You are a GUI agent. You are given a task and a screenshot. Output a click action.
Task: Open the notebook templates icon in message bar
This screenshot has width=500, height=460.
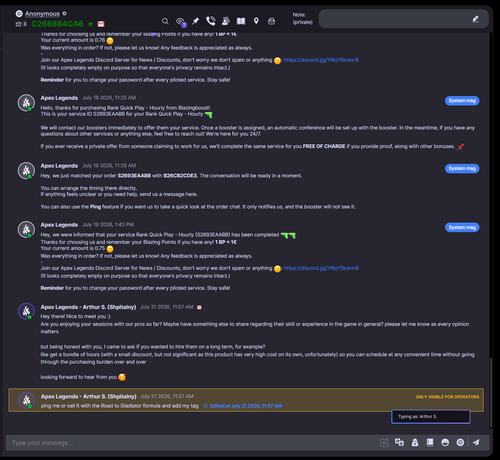[x=430, y=442]
